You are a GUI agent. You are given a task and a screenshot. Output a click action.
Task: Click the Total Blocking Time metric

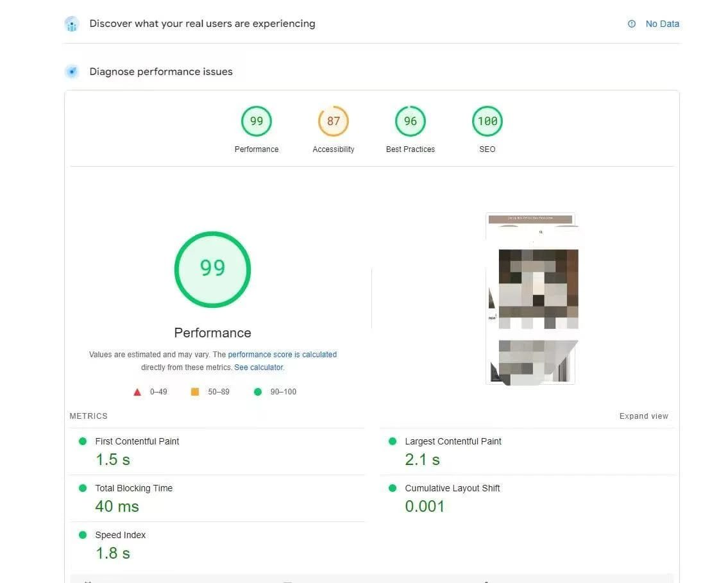tap(133, 488)
